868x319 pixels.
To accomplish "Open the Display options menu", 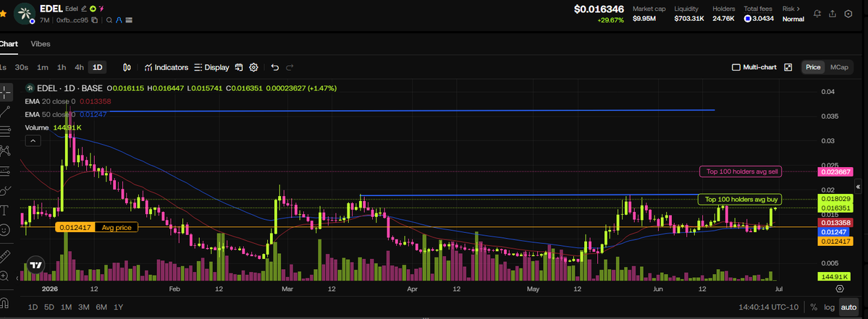I will [211, 67].
